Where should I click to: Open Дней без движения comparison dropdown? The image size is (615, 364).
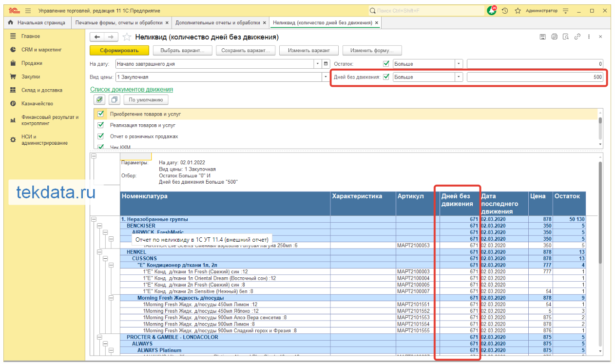click(x=459, y=77)
